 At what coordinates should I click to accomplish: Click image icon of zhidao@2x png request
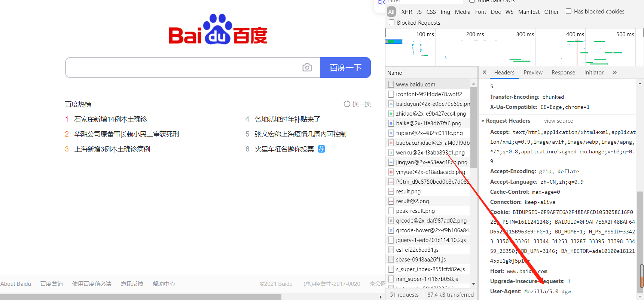click(x=391, y=114)
